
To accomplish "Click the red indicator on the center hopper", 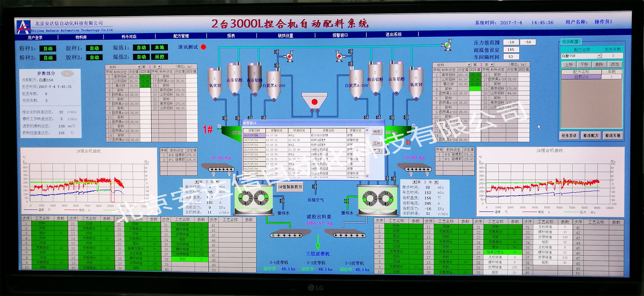I will coord(314,102).
